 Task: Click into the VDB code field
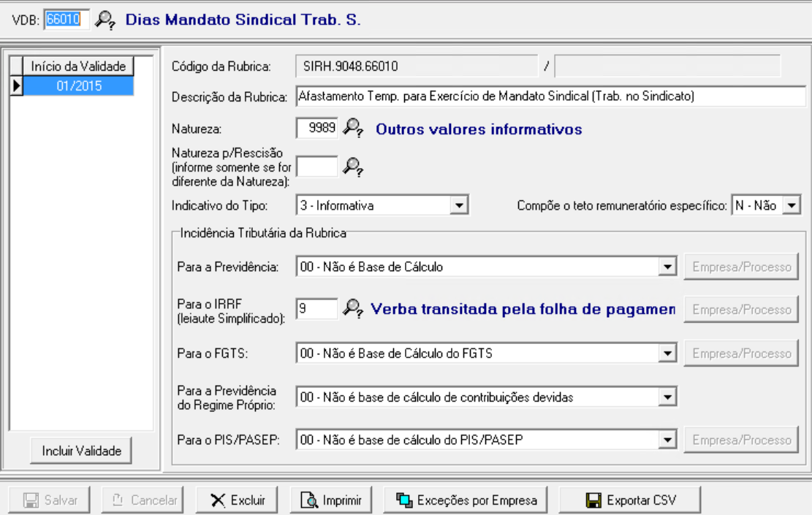tap(67, 20)
